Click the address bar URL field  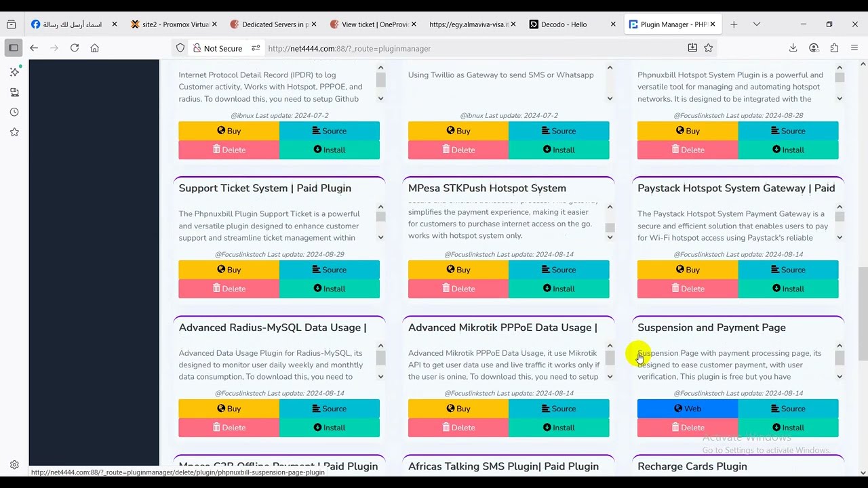coord(475,48)
